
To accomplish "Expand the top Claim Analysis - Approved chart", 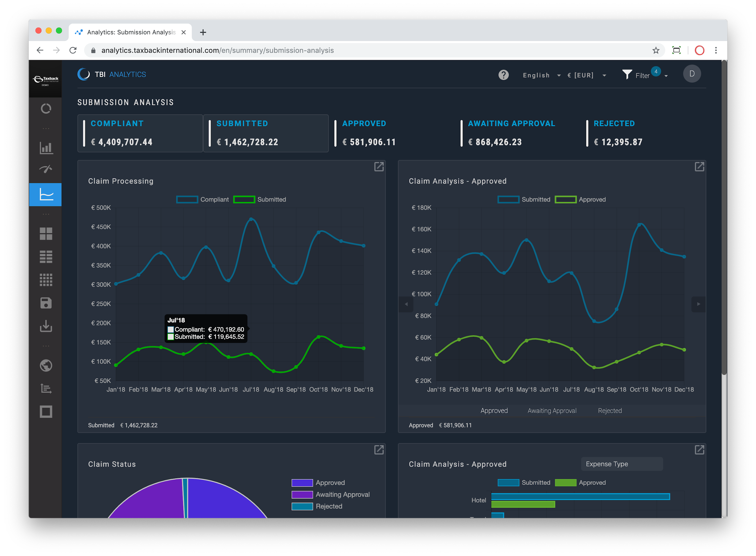I will coord(699,167).
